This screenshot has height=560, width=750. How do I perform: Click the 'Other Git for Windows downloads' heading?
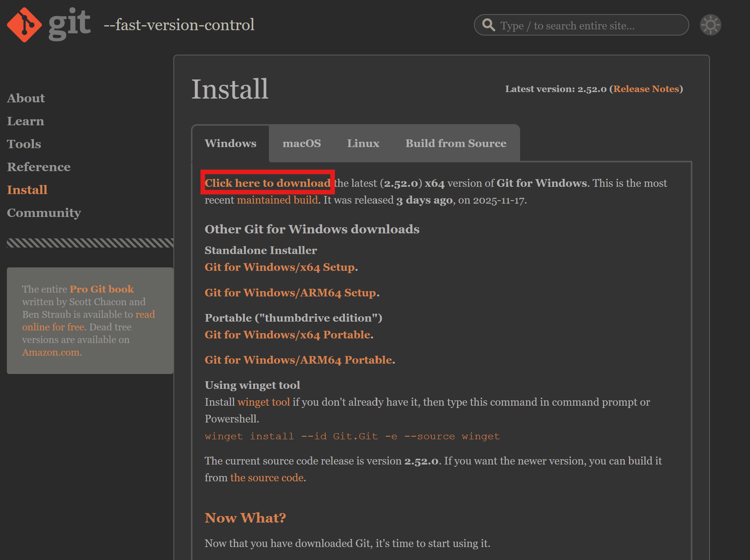coord(312,229)
